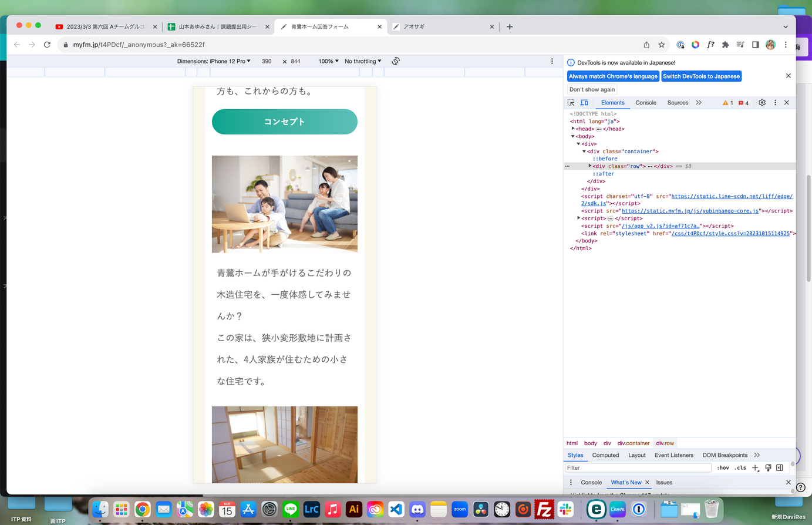Open rendering emulation paintbrush icon
Viewport: 812px width, 525px height.
coord(768,468)
